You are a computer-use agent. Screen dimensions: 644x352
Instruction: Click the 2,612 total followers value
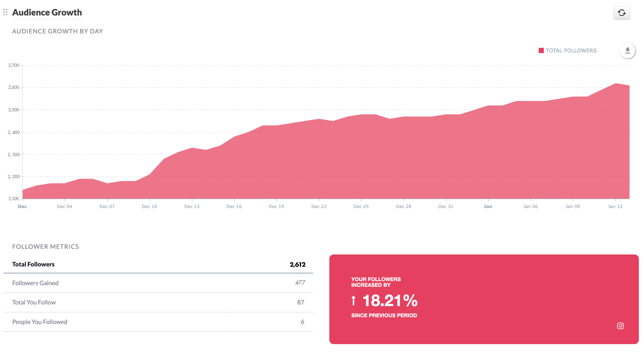coord(297,264)
